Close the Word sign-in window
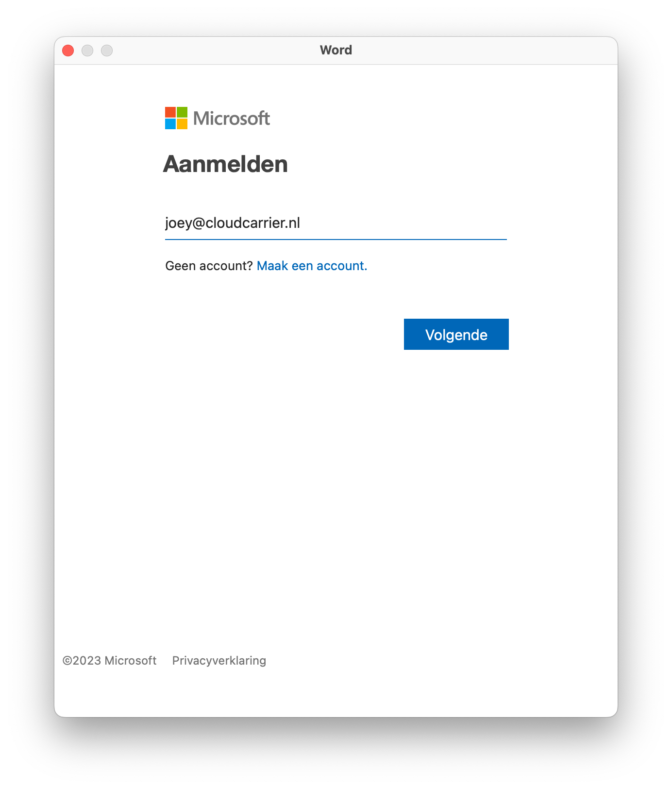Viewport: 672px width, 789px height. pos(68,51)
